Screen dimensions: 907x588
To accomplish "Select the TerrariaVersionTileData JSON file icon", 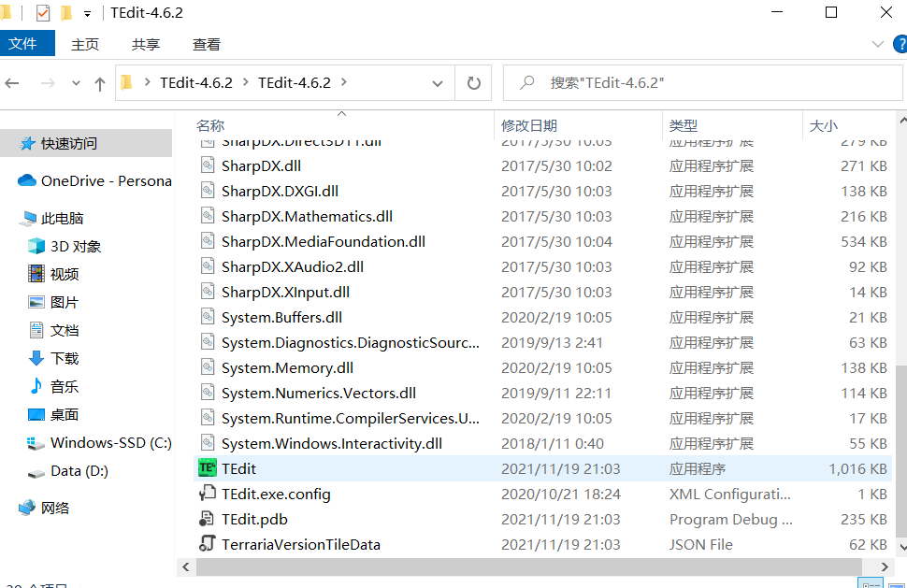I will pyautogui.click(x=207, y=544).
